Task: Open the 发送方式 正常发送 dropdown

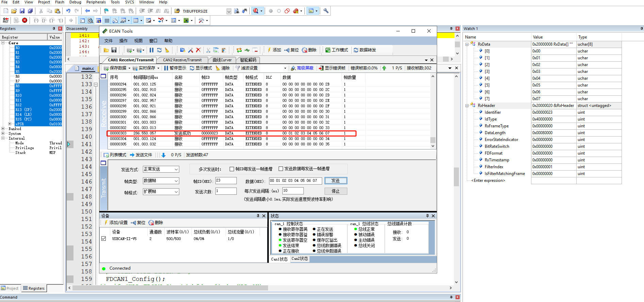Action: click(x=176, y=169)
